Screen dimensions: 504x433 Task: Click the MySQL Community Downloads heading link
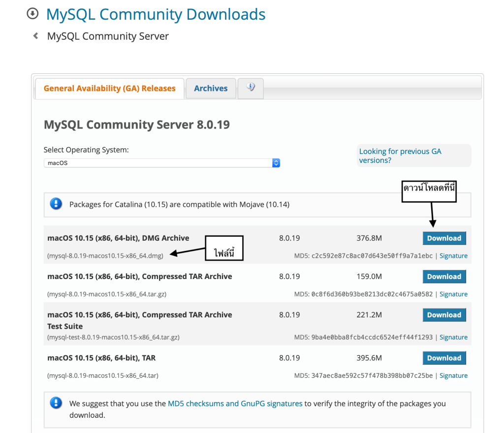(x=156, y=14)
